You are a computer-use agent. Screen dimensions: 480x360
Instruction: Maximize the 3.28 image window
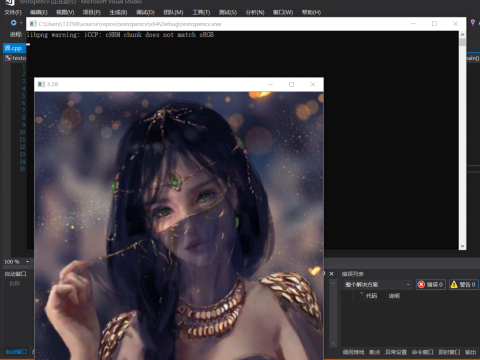[x=291, y=84]
